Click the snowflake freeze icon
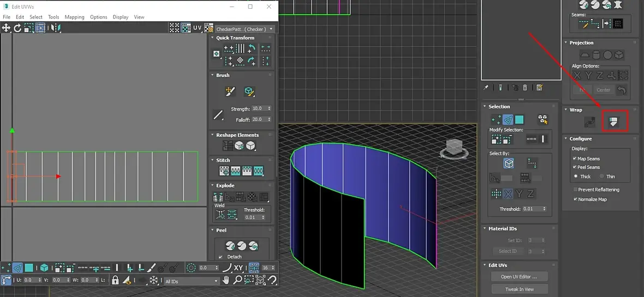644x297 pixels. click(154, 281)
